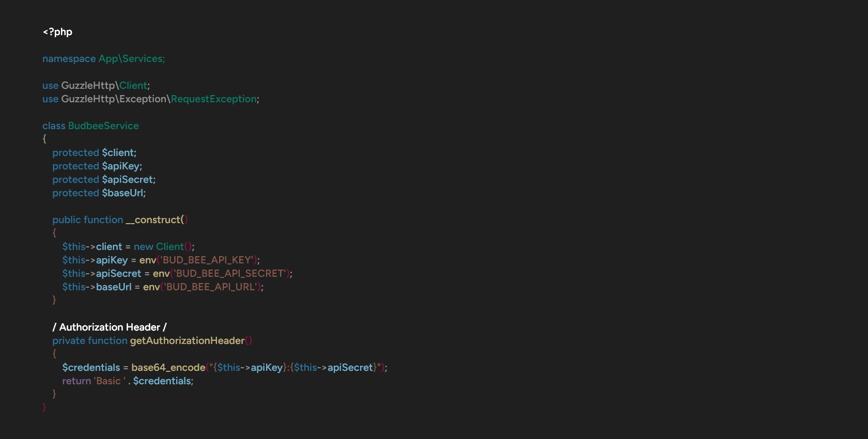Viewport: 868px width, 439px height.
Task: Click the 'BUD_BEE_API_KEY' string
Action: 207,260
